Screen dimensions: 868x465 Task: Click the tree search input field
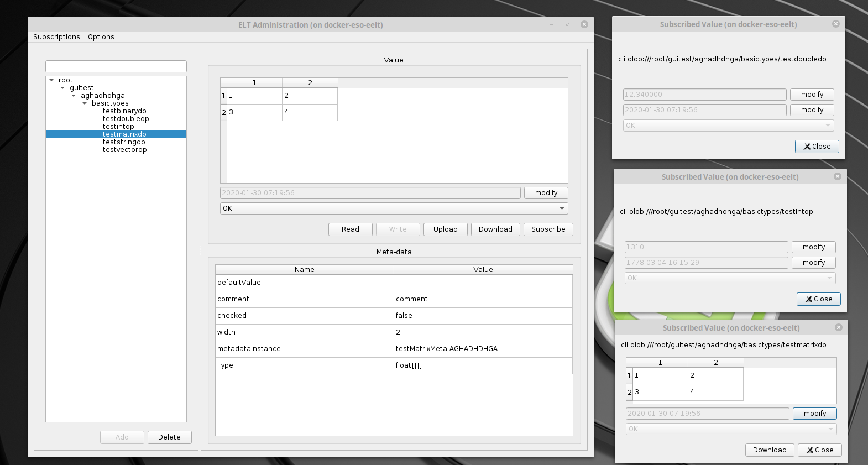tap(116, 66)
